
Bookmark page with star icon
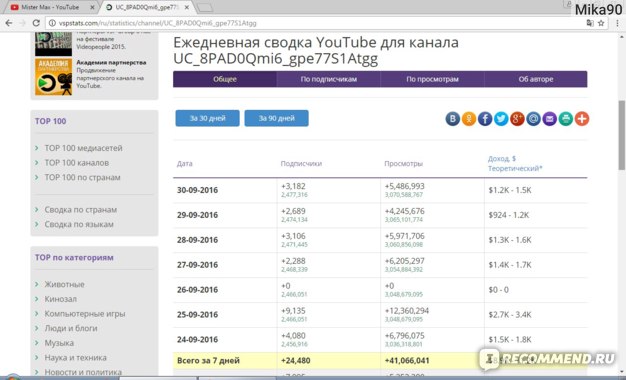click(601, 23)
